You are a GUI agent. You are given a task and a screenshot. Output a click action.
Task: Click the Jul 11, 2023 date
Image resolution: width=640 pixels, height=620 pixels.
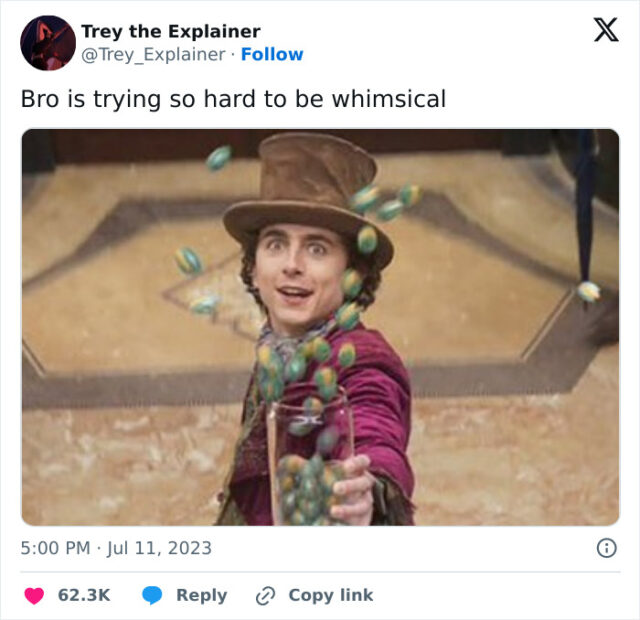point(161,548)
